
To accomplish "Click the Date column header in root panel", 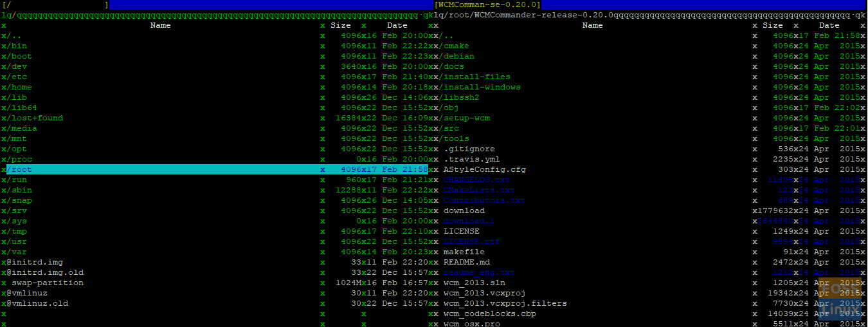I will (397, 25).
